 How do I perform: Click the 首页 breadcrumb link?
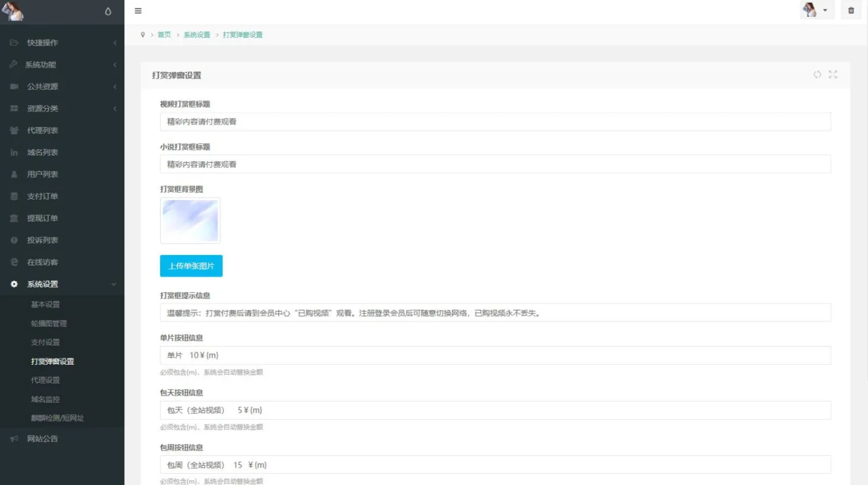[x=164, y=35]
